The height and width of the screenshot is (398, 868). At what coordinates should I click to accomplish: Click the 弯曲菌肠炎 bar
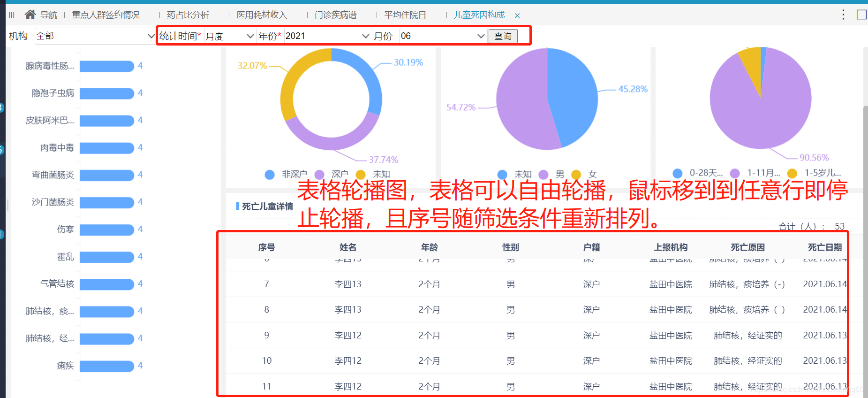(107, 175)
